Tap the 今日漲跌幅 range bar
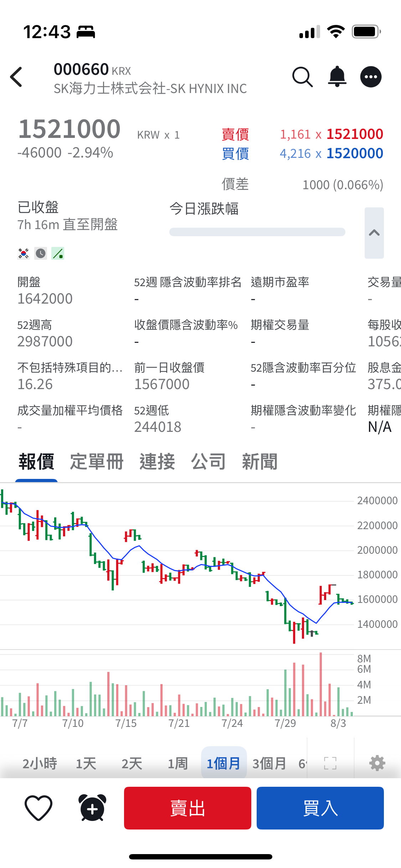 pyautogui.click(x=257, y=232)
